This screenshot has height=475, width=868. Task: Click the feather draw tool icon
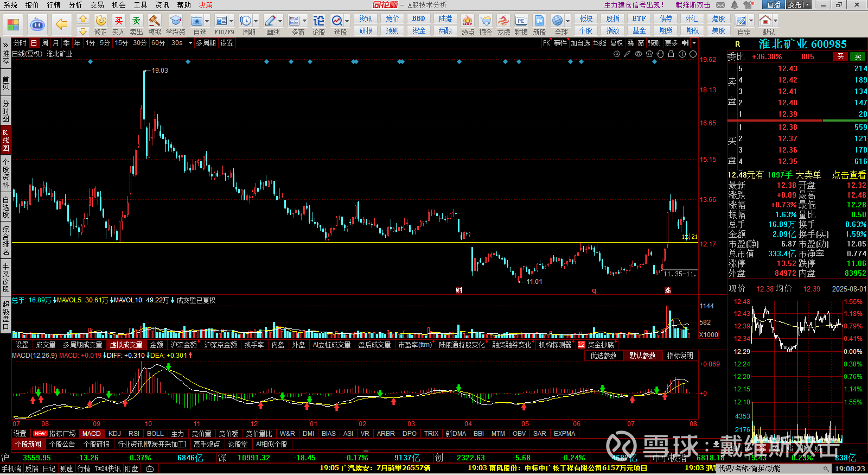tap(628, 54)
